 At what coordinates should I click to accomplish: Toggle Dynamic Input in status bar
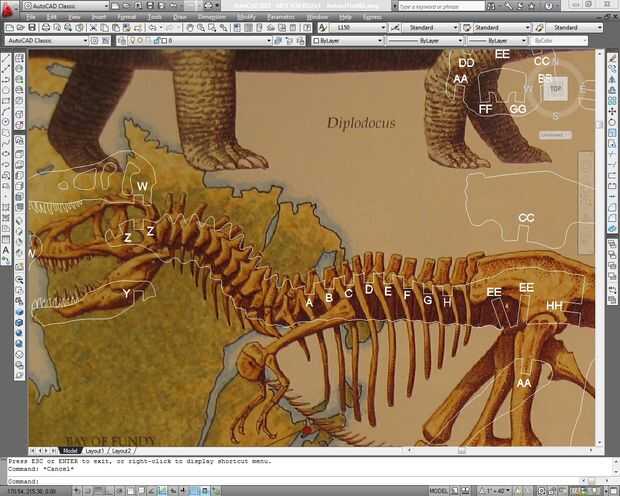click(173, 491)
